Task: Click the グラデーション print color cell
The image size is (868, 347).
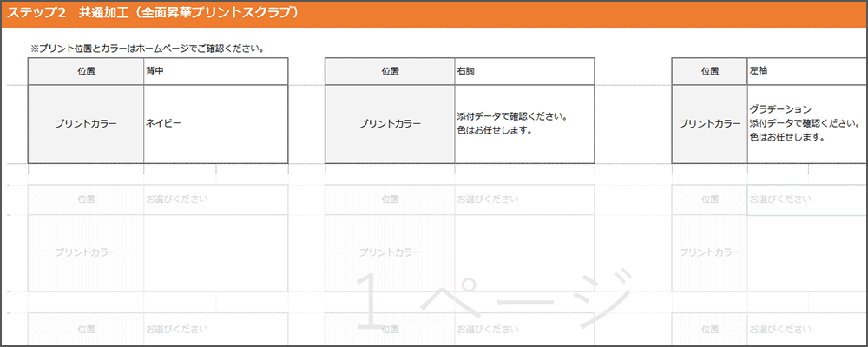Action: 804,123
